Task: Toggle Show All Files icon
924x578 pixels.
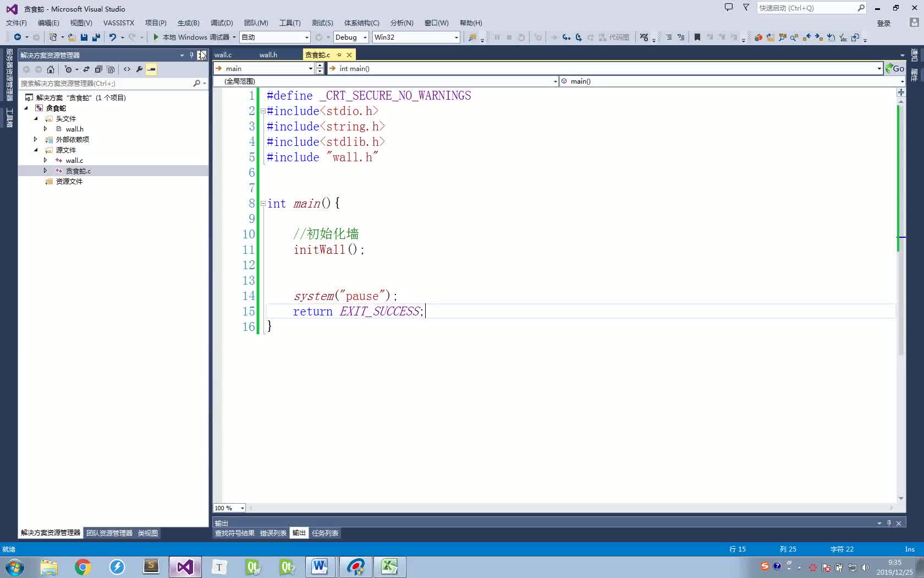Action: (x=111, y=69)
